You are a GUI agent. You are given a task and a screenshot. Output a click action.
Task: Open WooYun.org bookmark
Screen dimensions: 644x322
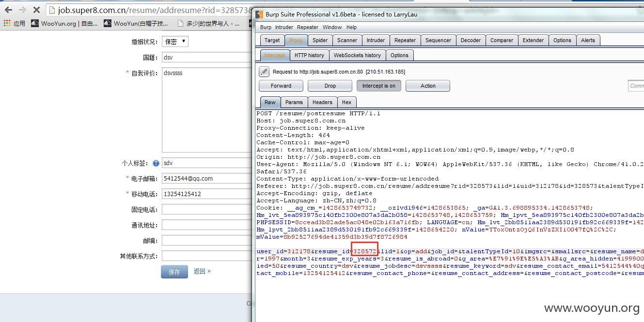65,23
